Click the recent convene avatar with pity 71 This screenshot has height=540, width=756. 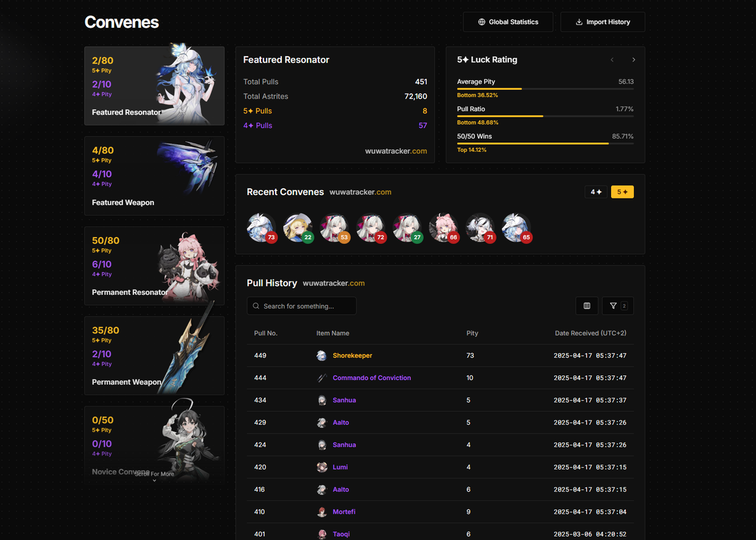coord(480,227)
